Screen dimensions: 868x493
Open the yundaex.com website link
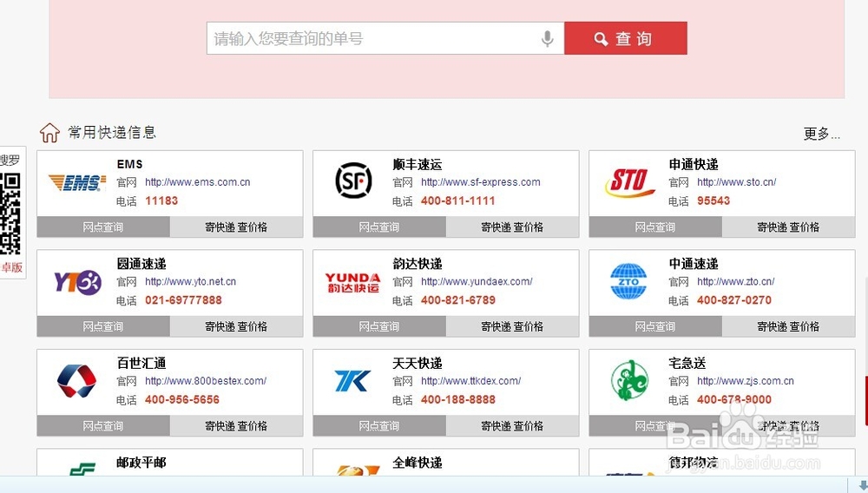coord(477,281)
